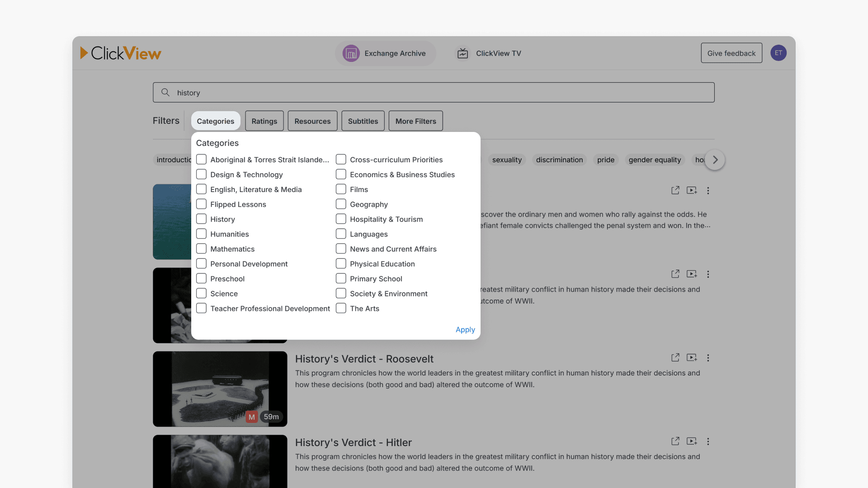Expand the Ratings filter dropdown
The image size is (868, 488).
point(264,121)
